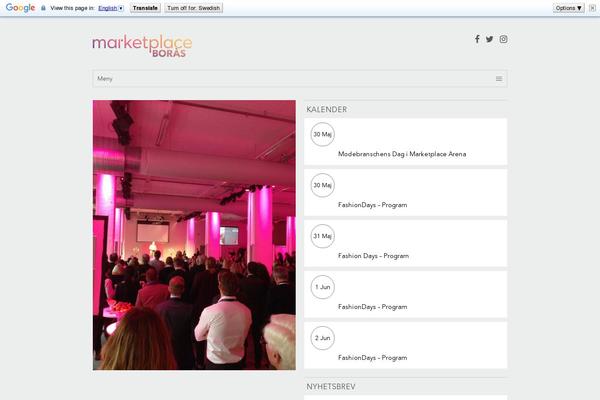
Task: Close the Google translate bar
Action: [x=593, y=7]
